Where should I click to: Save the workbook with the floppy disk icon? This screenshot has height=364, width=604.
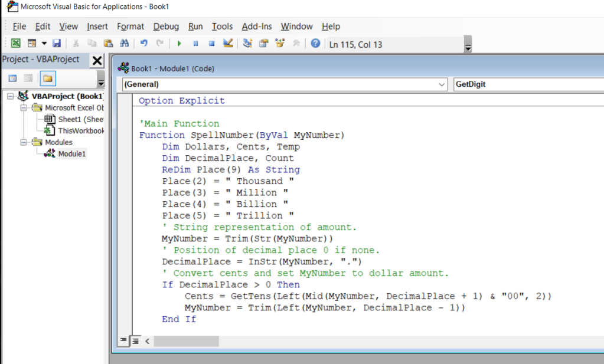57,43
